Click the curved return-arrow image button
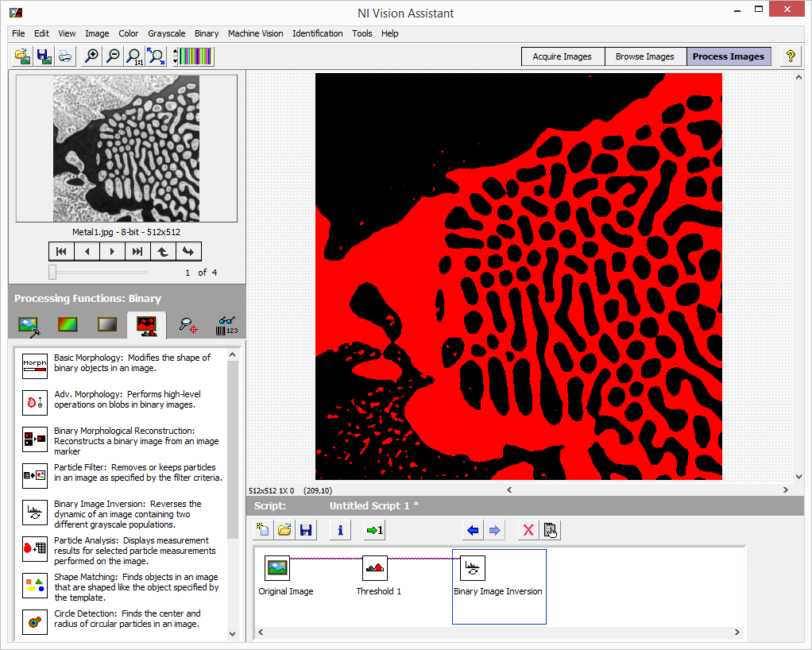Image resolution: width=812 pixels, height=650 pixels. [x=188, y=252]
